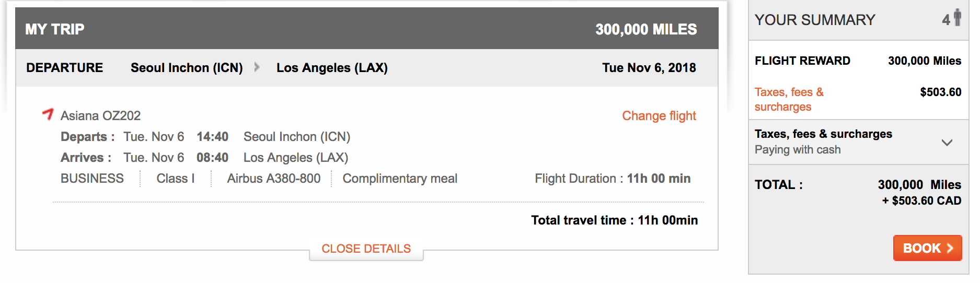Click the Asiana airline logo icon

click(x=48, y=114)
